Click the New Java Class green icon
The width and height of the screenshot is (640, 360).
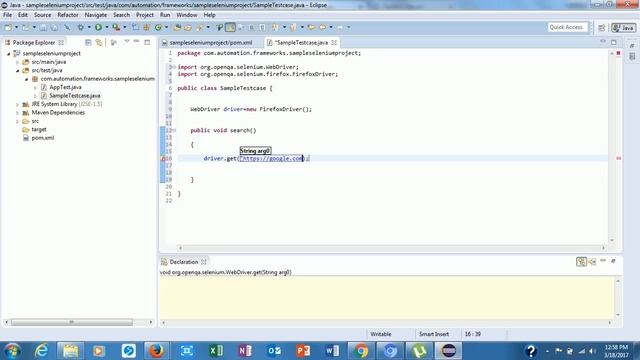click(x=158, y=27)
